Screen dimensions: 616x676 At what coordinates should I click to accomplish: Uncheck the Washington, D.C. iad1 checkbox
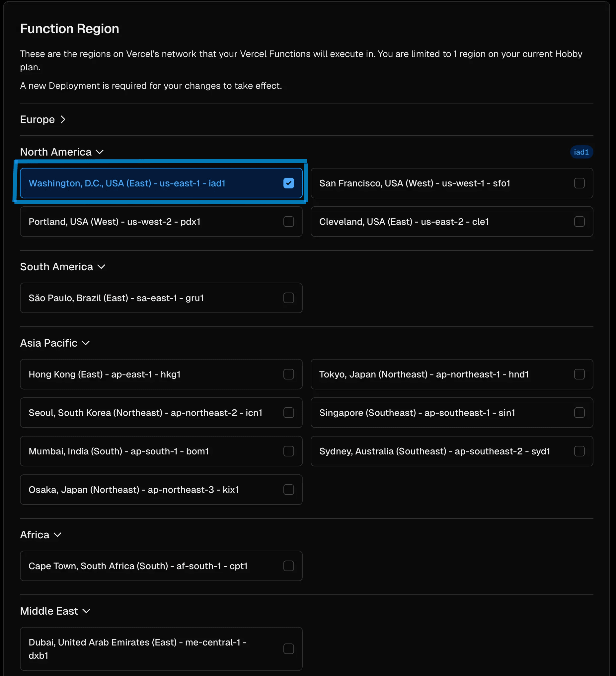tap(288, 183)
